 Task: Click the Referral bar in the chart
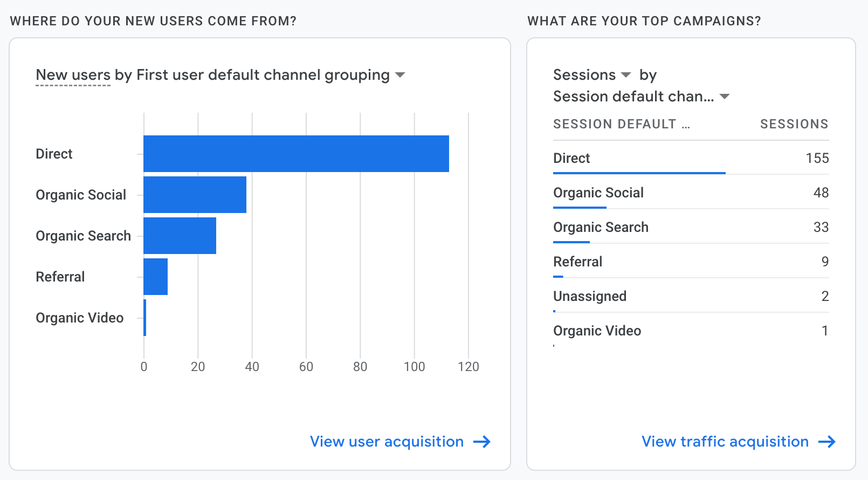[x=155, y=277]
